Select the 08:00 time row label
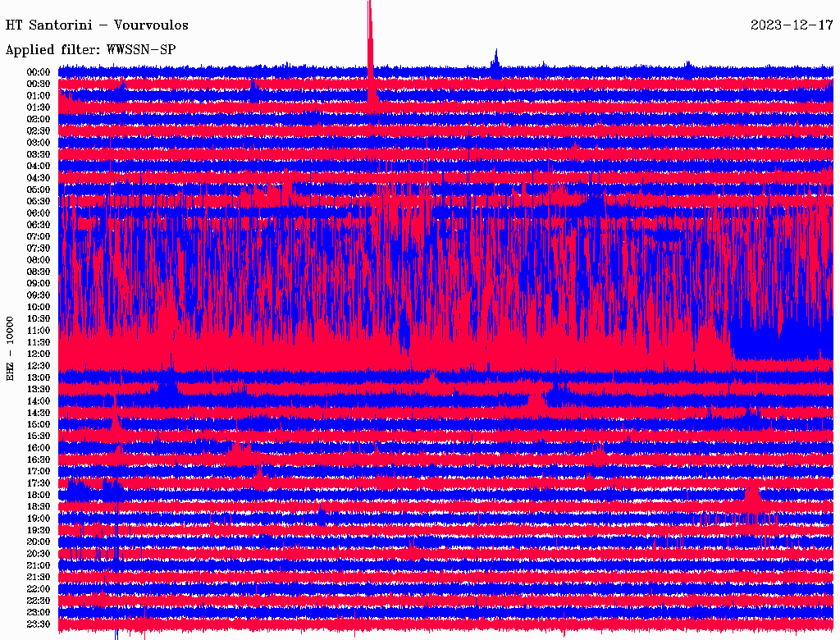840x640 pixels. click(39, 260)
